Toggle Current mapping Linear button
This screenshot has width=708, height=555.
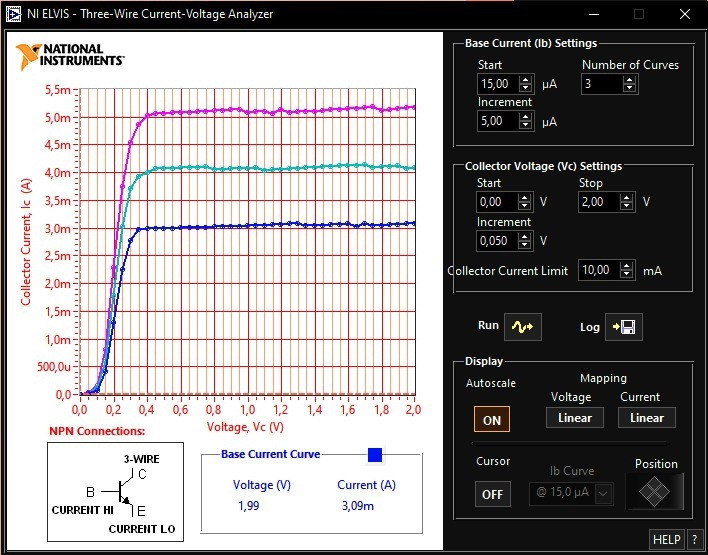pos(647,418)
